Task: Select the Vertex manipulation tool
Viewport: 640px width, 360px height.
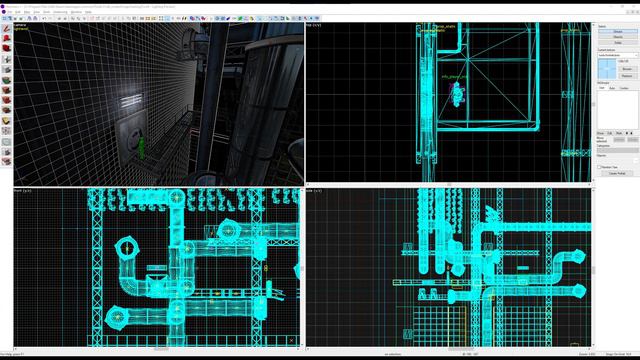Action: pos(6,131)
